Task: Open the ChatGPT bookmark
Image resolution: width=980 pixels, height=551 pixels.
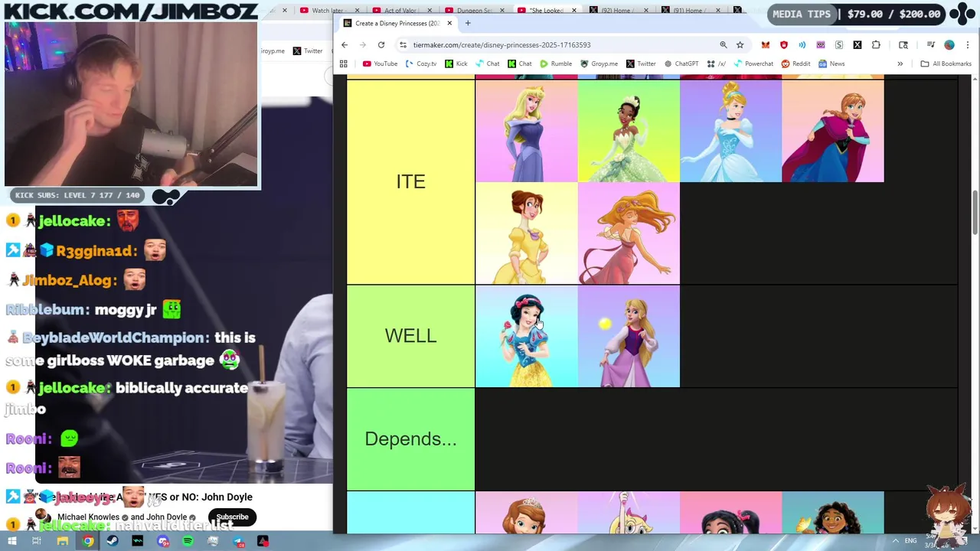Action: coord(681,64)
